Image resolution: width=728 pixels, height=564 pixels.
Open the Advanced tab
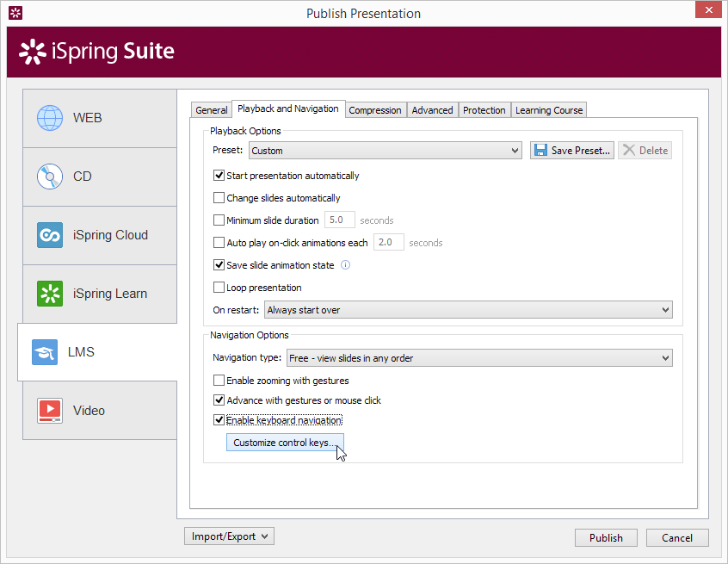click(432, 110)
